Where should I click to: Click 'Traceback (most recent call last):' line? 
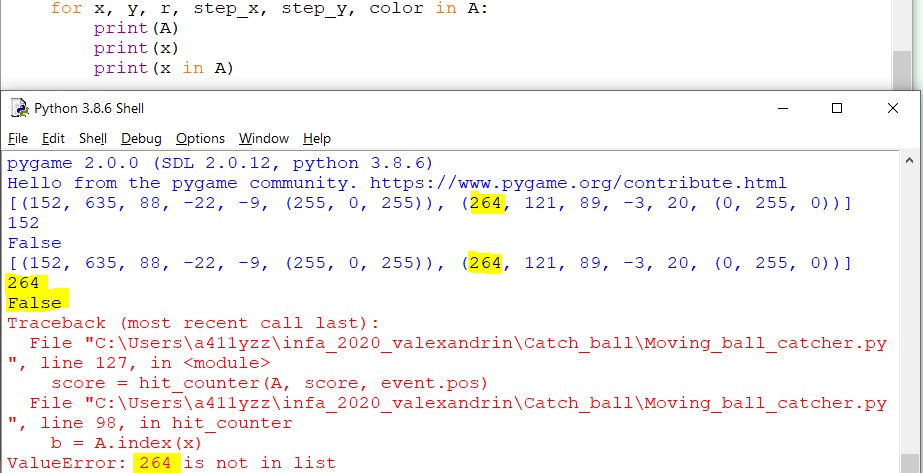tap(194, 323)
